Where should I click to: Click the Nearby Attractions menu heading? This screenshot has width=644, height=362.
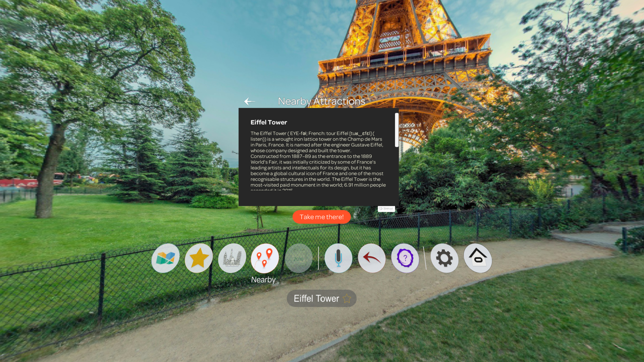pos(322,101)
